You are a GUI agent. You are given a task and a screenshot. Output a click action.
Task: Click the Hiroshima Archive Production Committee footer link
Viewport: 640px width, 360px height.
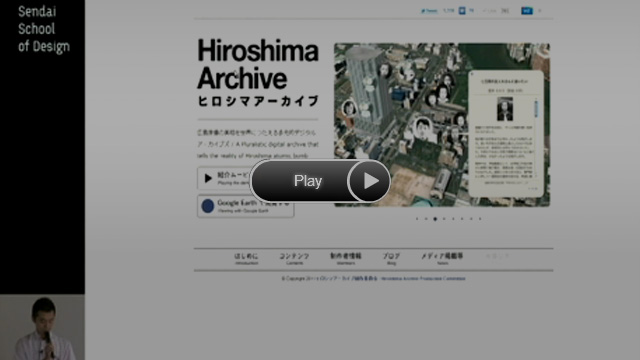tap(423, 279)
